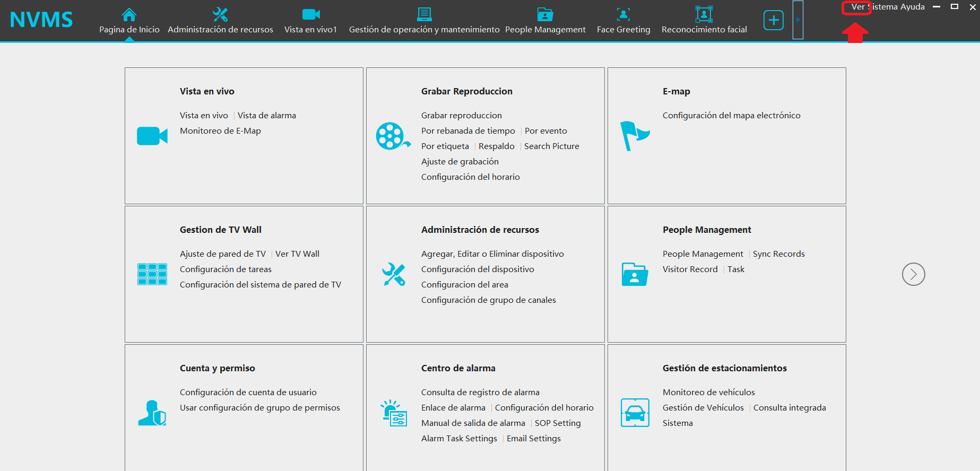Click the Email Settings link

[x=533, y=439]
